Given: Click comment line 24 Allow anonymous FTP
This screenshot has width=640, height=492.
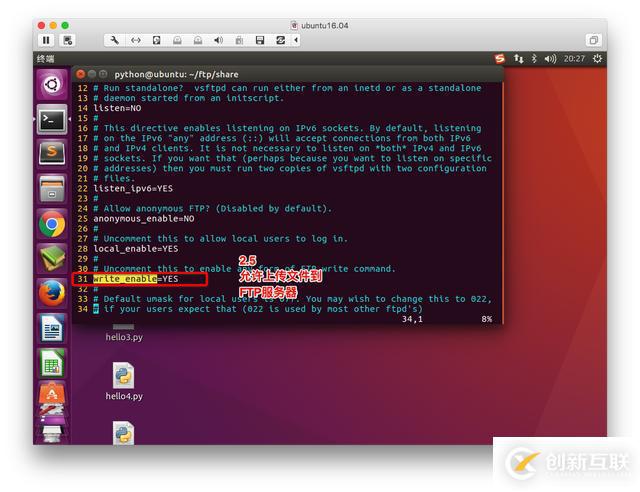Looking at the screenshot, I should (212, 209).
